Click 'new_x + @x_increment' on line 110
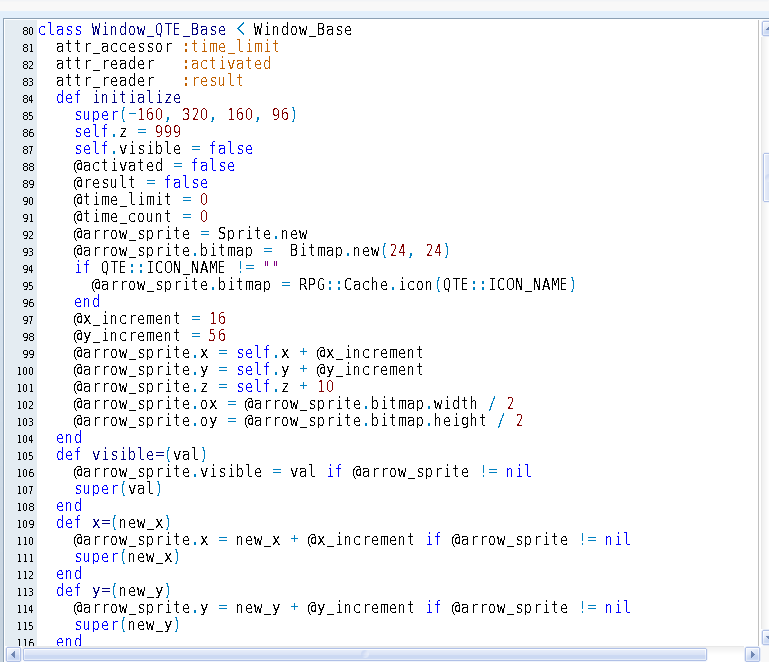The image size is (769, 662). (325, 539)
